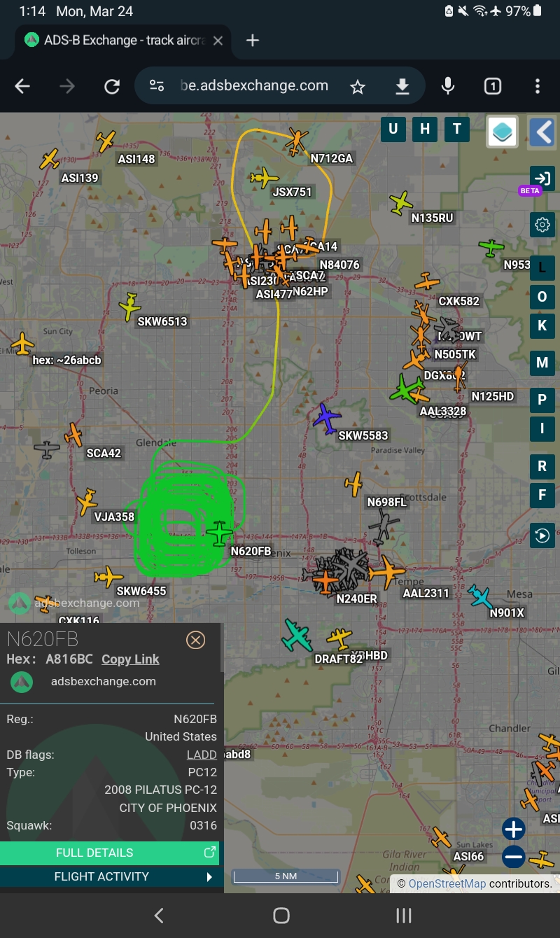Focus the adsbexchange.com address bar
Viewport: 560px width, 938px height.
(254, 85)
